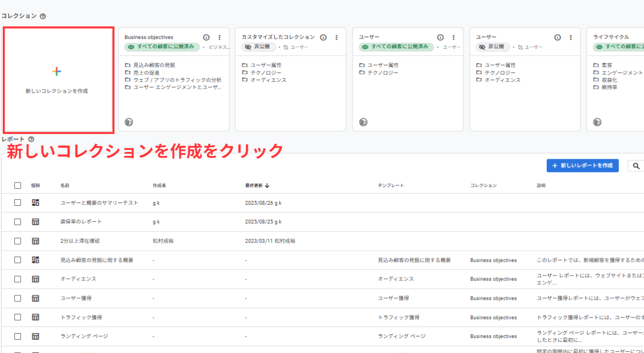Viewport: 644px width, 353px height.
Task: Check the box for 2分以上滞在確認 row
Action: (x=18, y=241)
